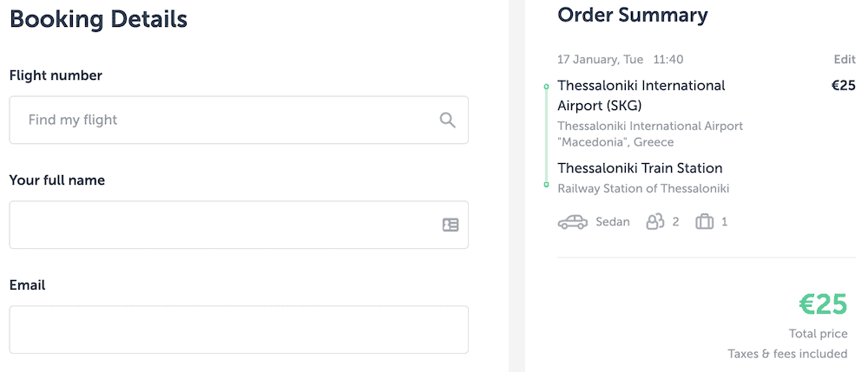The image size is (868, 372).
Task: Click into the Email input field
Action: [239, 330]
